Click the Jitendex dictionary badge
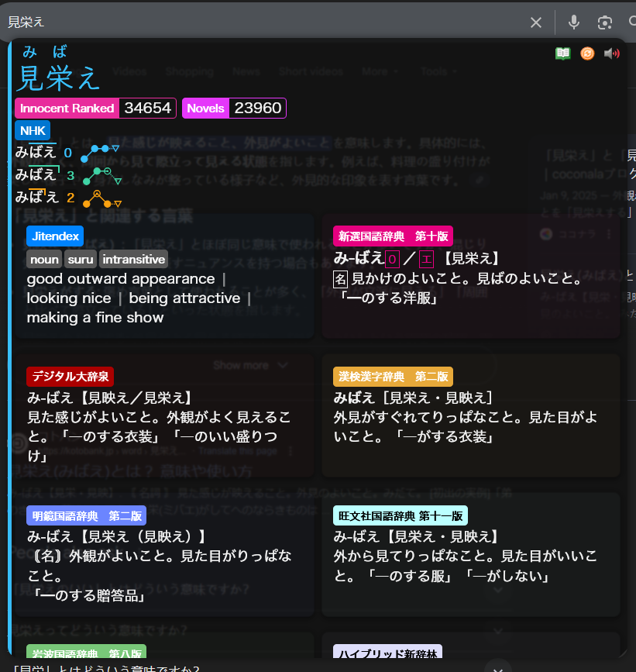The width and height of the screenshot is (636, 672). pos(54,236)
